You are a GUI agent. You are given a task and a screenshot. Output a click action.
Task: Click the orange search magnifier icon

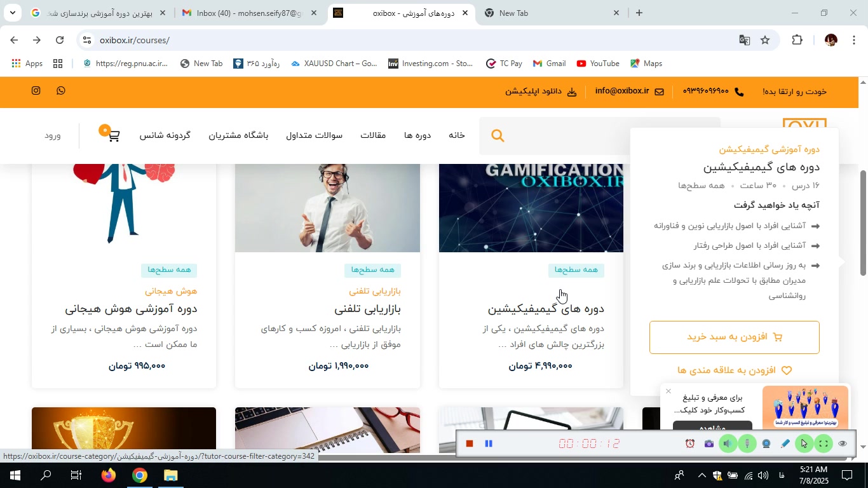(498, 135)
